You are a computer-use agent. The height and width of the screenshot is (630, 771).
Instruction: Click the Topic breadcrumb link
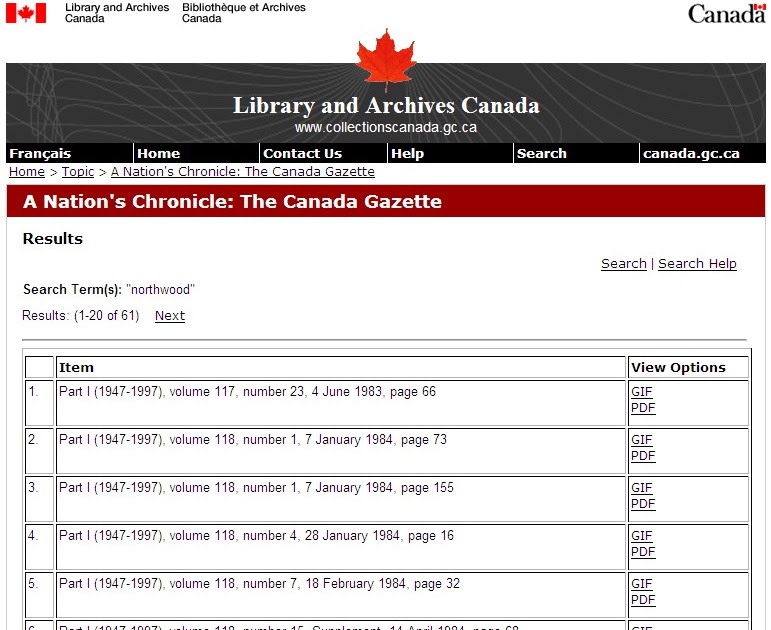pos(78,172)
